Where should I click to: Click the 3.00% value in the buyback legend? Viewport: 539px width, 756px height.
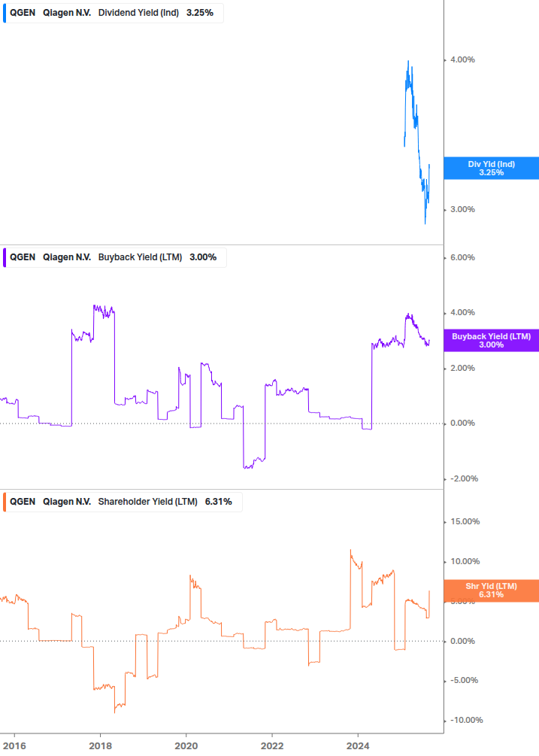pos(203,257)
